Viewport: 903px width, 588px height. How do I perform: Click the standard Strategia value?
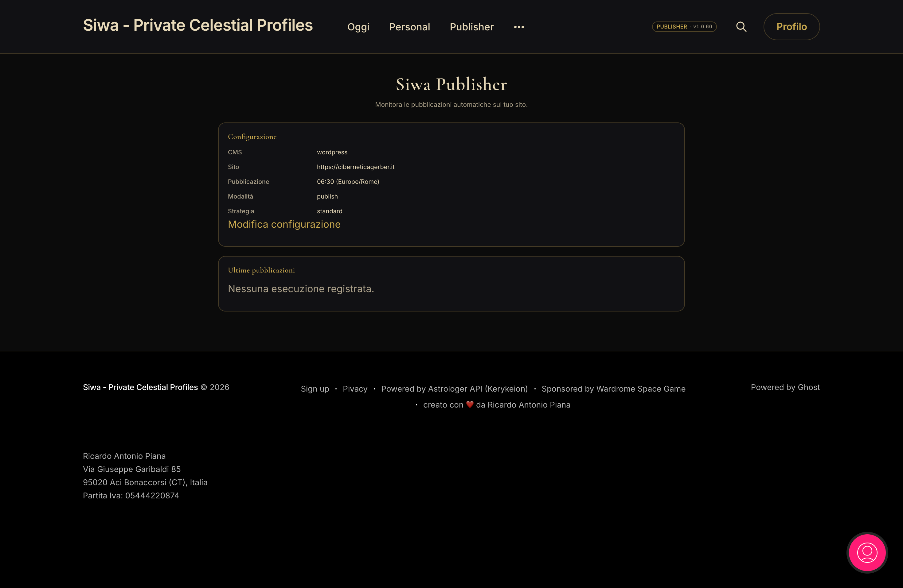coord(329,211)
